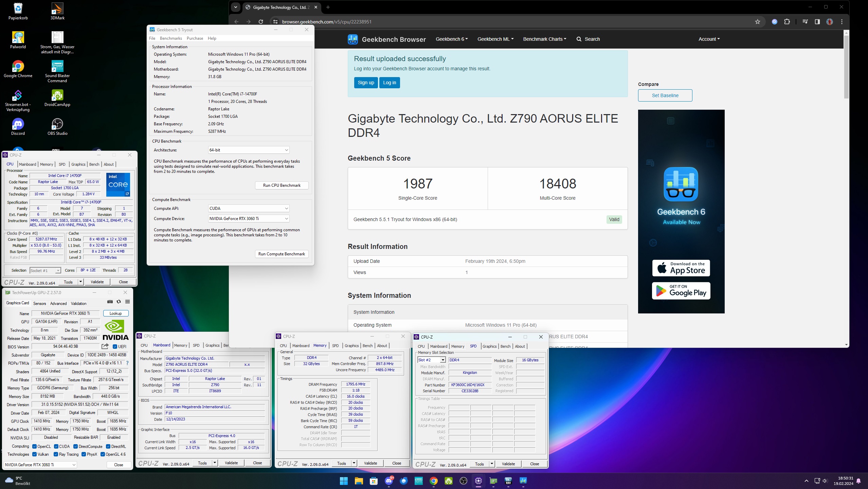Toggle CUDA checkbox in GPU-Z
The width and height of the screenshot is (868, 489).
(x=56, y=447)
